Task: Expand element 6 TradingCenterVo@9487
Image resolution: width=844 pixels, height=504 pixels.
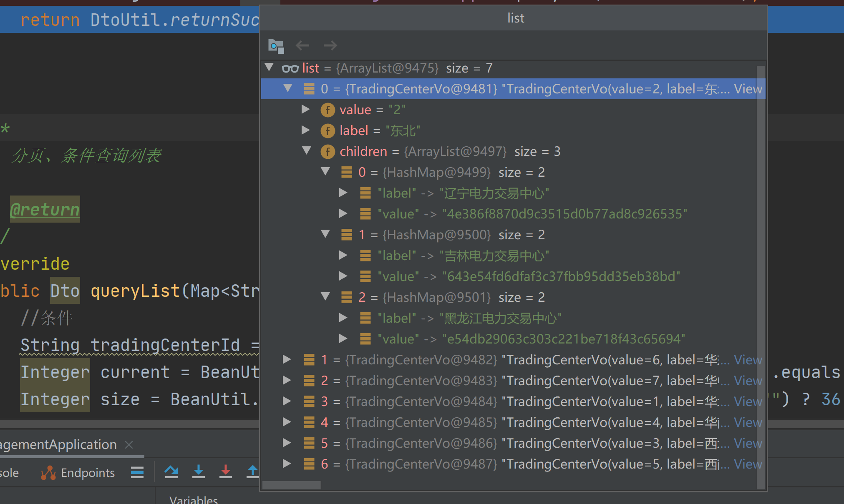Action: pos(287,464)
